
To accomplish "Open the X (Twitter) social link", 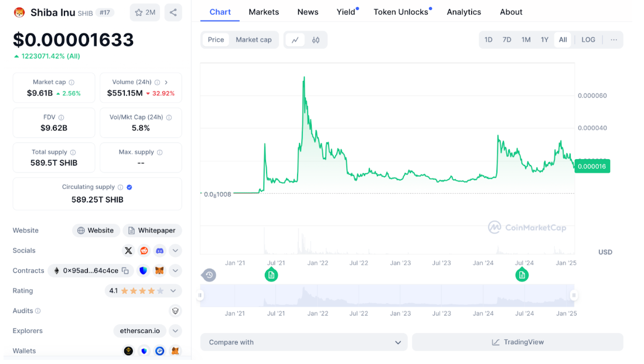I will tap(128, 250).
